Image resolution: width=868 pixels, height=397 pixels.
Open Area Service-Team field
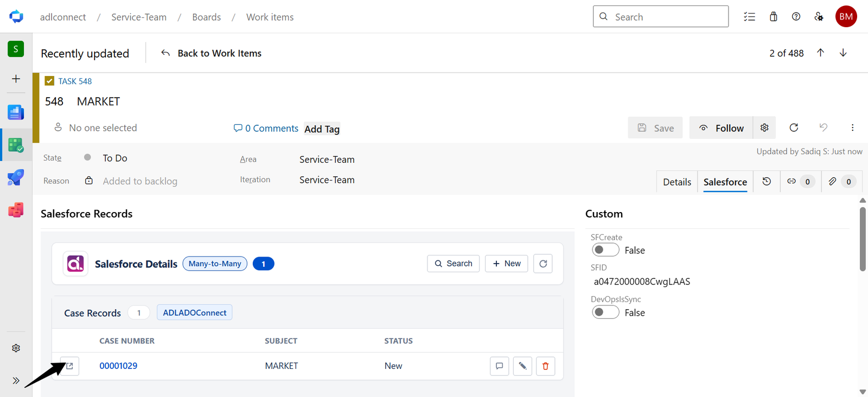(x=327, y=159)
